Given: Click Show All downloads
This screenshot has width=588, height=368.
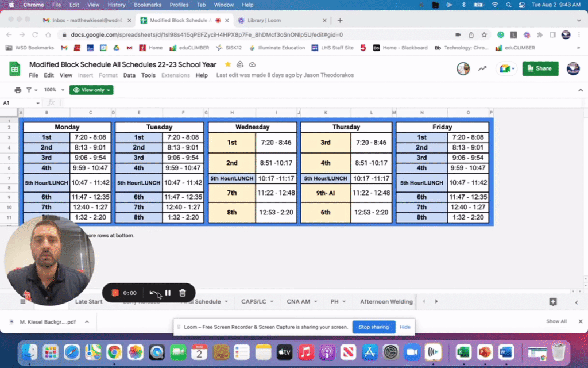Looking at the screenshot, I should click(x=556, y=321).
